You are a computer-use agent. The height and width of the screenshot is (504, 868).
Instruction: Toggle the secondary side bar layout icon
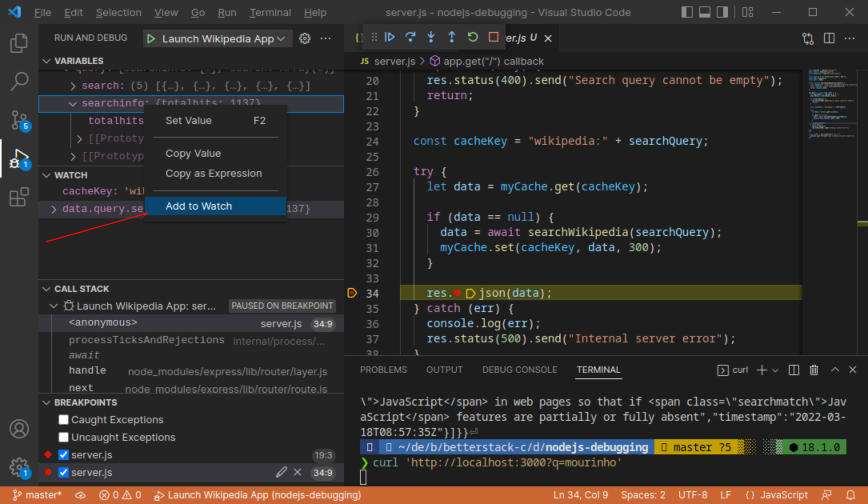point(722,12)
